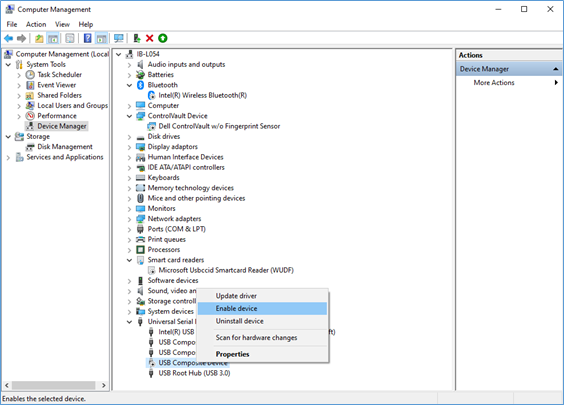Expand the Network adapters category
The height and width of the screenshot is (405, 564).
129,219
